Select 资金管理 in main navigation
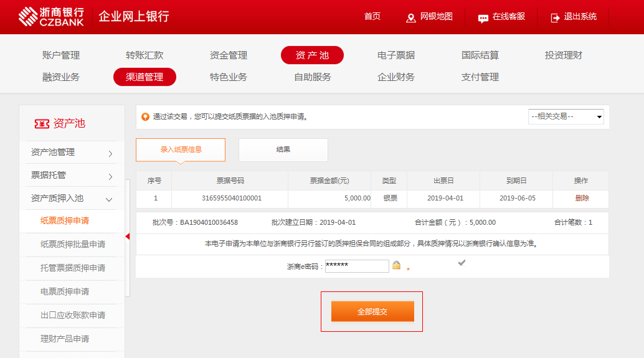 point(229,55)
